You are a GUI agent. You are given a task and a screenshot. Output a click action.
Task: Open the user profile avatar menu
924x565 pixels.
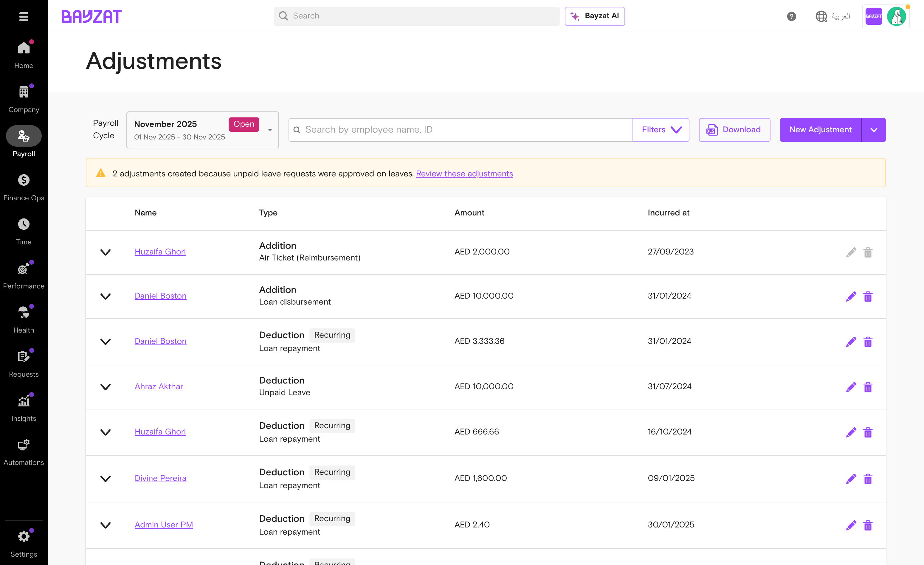pyautogui.click(x=896, y=16)
